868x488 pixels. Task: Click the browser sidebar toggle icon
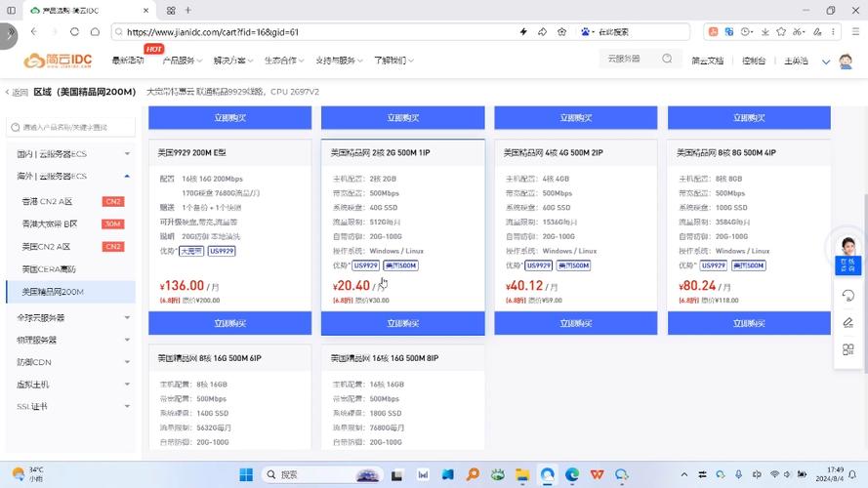(11, 10)
